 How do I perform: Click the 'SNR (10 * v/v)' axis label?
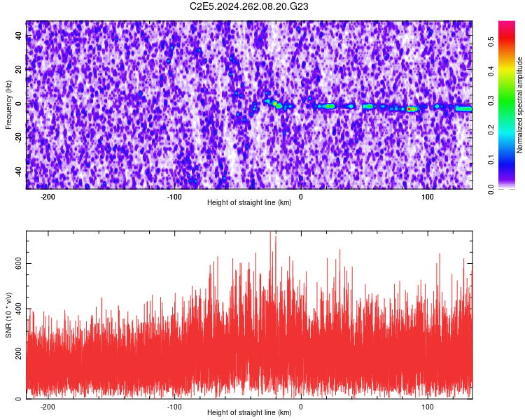(8, 315)
